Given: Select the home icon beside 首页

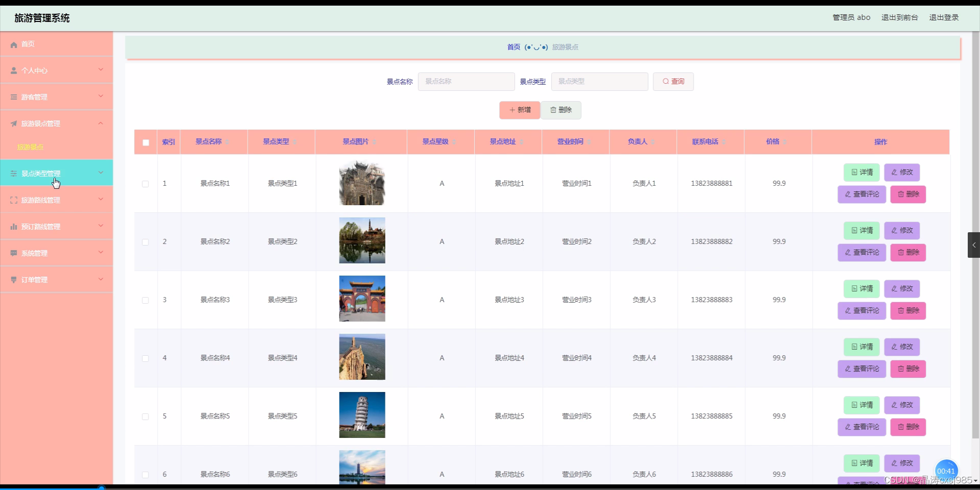Looking at the screenshot, I should (13, 44).
